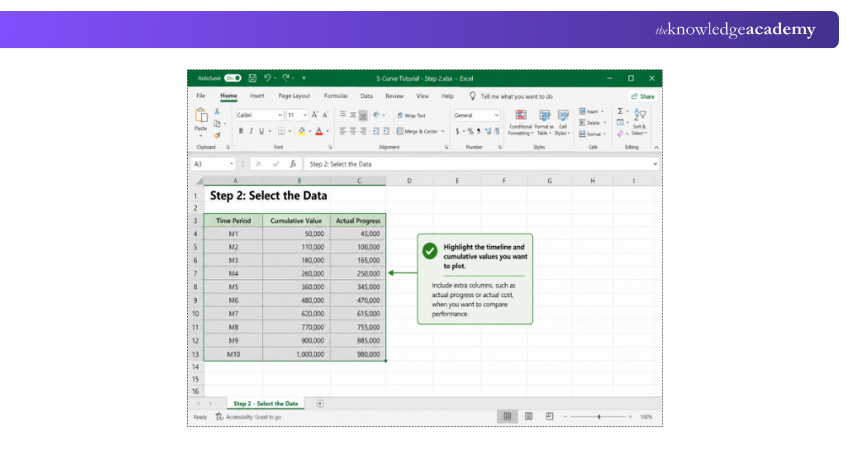Image resolution: width=850 pixels, height=450 pixels.
Task: Switch to the Page Layout tab
Action: point(294,96)
